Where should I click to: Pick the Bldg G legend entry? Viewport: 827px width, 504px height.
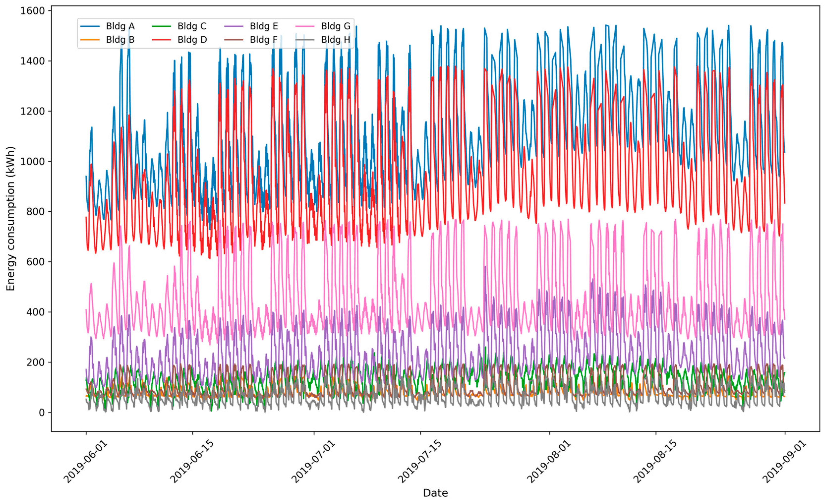(x=336, y=26)
